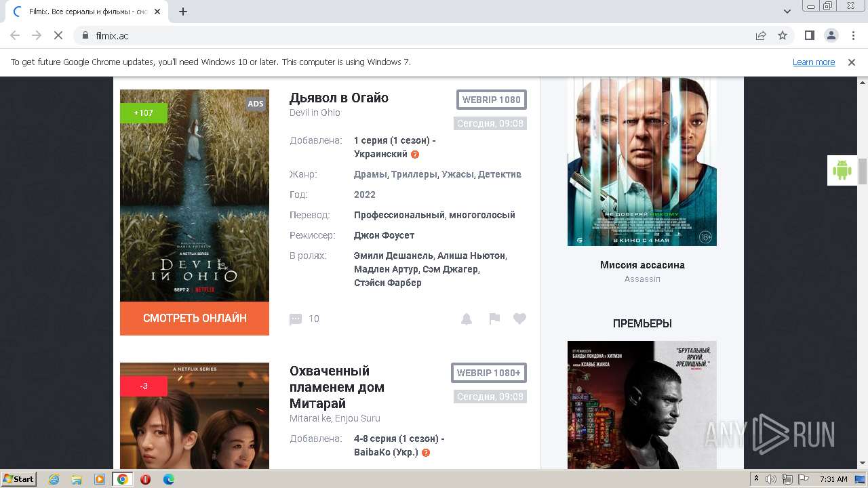Open premiere movie poster under ПРЕМЬЕРЫ
Screen dimensions: 868x488
642,405
